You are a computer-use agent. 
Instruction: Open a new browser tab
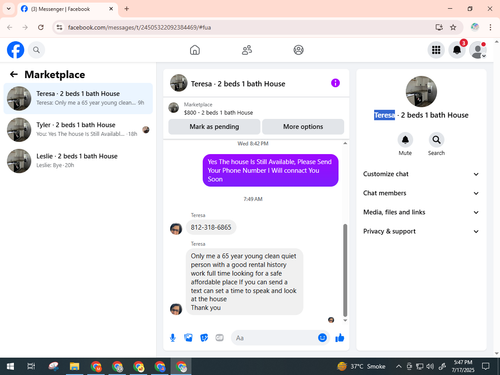127,9
